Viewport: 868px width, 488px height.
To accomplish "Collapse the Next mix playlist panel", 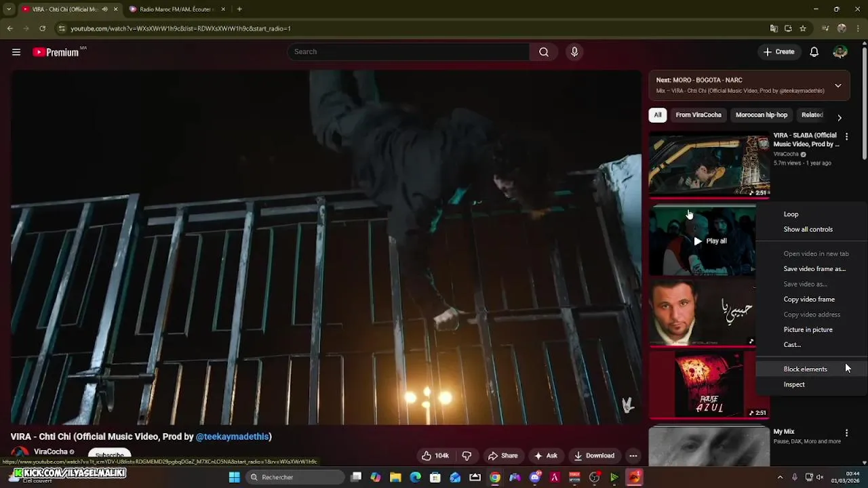I will click(x=838, y=85).
